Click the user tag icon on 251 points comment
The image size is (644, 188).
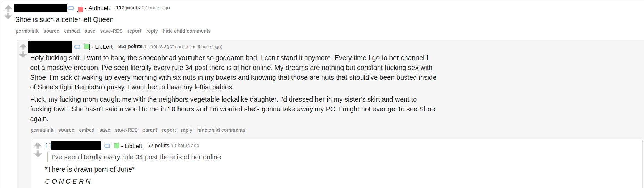click(77, 47)
